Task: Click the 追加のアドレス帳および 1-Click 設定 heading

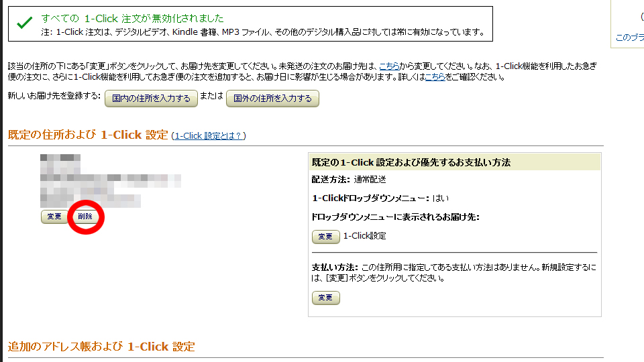Action: point(101,347)
